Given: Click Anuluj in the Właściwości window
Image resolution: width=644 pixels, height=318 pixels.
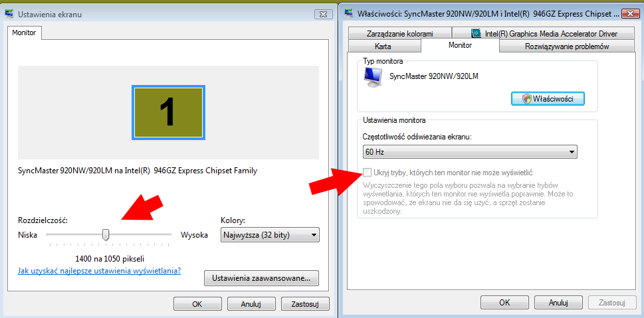Looking at the screenshot, I should [558, 303].
